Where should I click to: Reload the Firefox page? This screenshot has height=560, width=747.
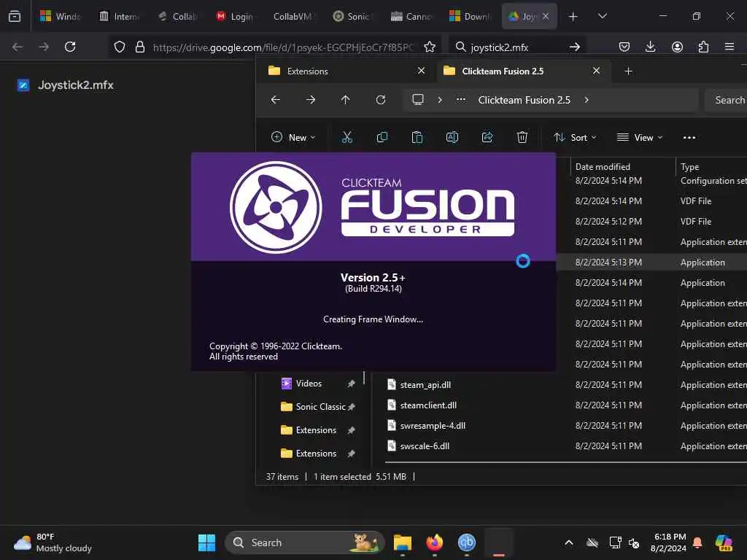coord(70,47)
